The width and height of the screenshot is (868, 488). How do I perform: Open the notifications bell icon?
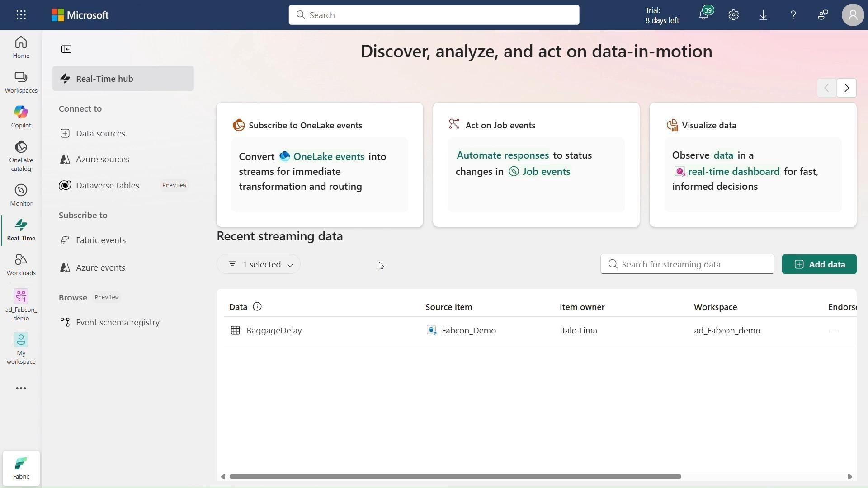point(703,15)
